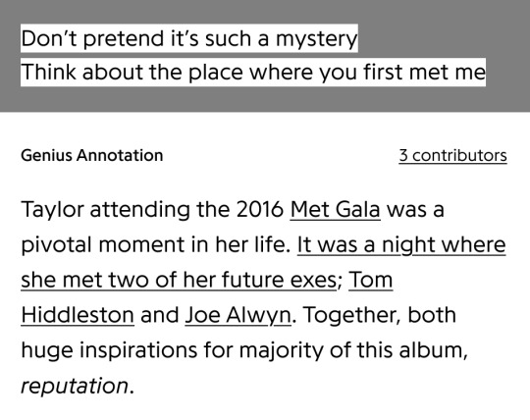The image size is (530, 420).
Task: Click the word "Tom" link after the semicolon
Action: click(370, 280)
